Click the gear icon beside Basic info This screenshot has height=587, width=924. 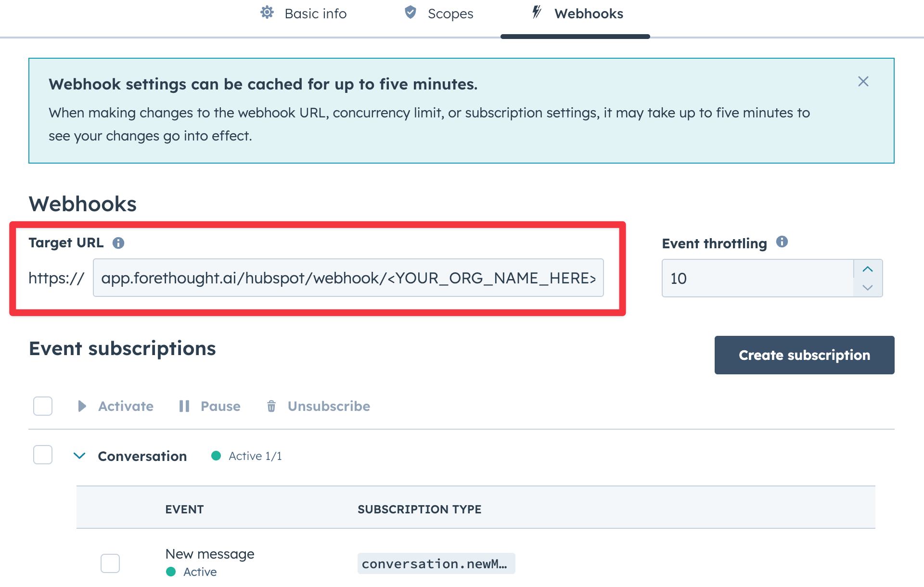pyautogui.click(x=267, y=13)
